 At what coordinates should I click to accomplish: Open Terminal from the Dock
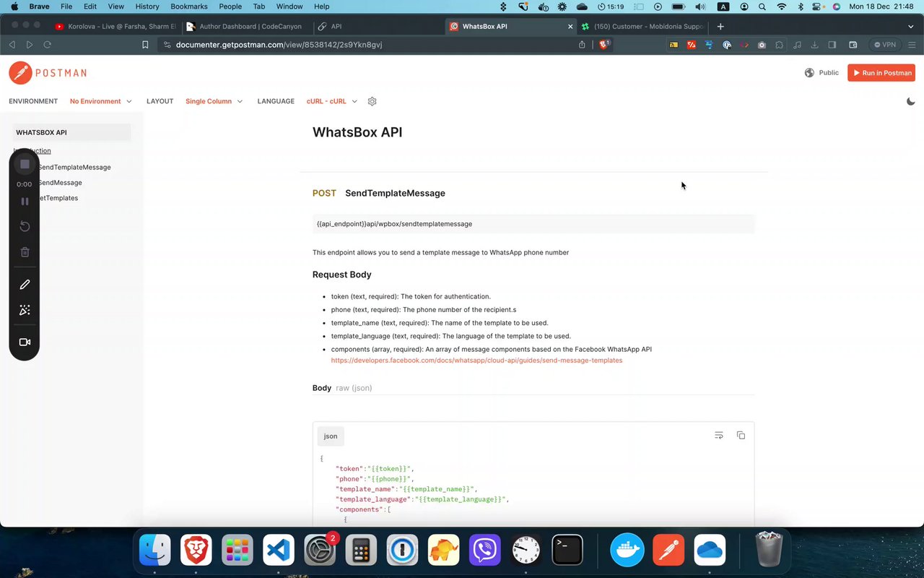(x=567, y=551)
